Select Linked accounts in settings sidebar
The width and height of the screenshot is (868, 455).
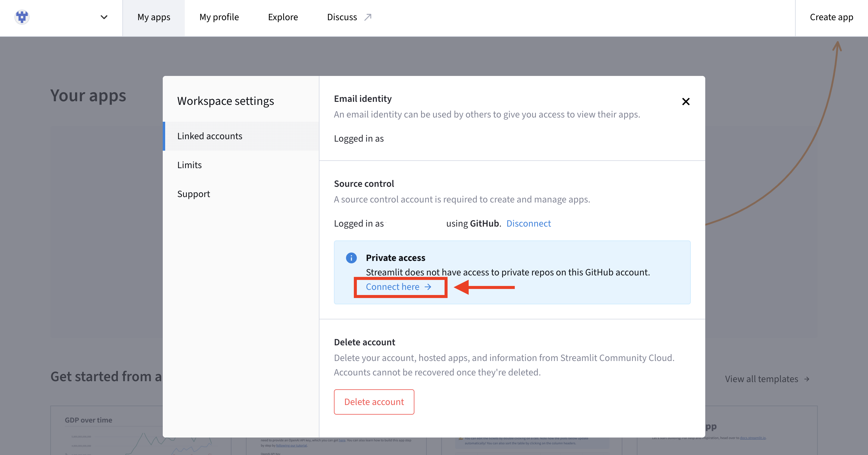pyautogui.click(x=209, y=136)
